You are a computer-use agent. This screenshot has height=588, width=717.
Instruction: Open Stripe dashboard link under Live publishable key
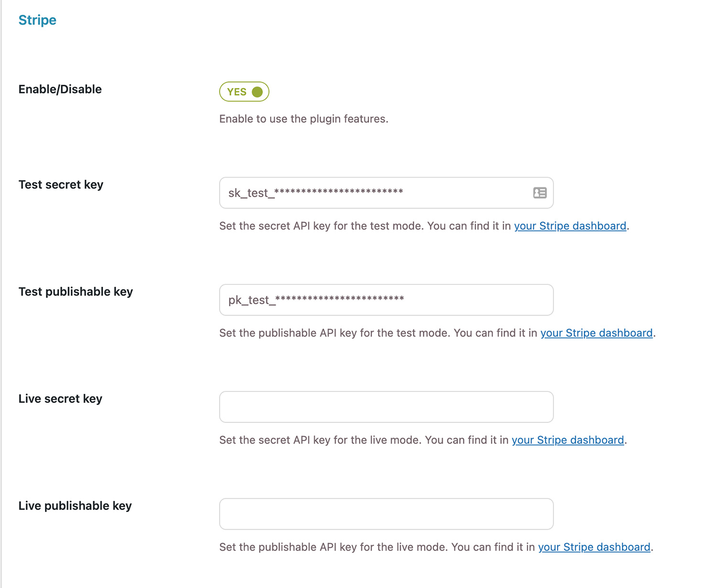click(x=594, y=547)
